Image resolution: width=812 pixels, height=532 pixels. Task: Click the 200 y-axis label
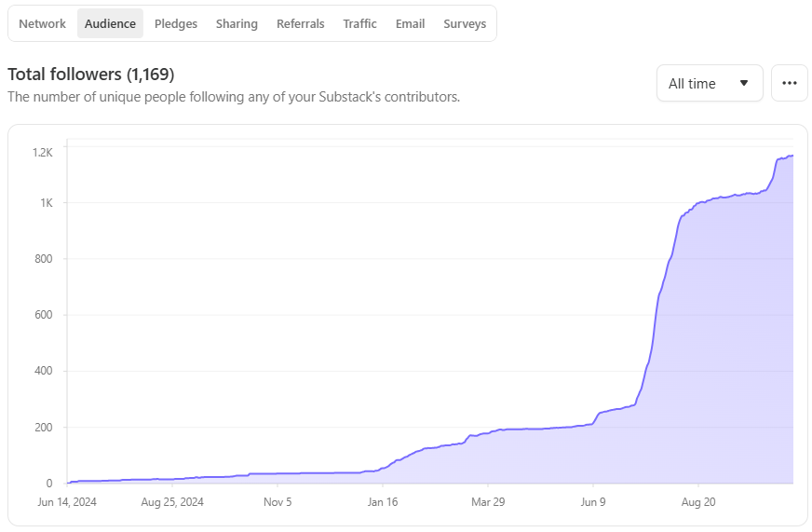44,428
